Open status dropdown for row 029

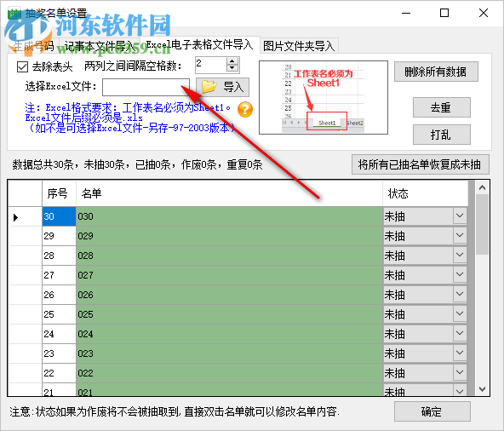tap(460, 236)
